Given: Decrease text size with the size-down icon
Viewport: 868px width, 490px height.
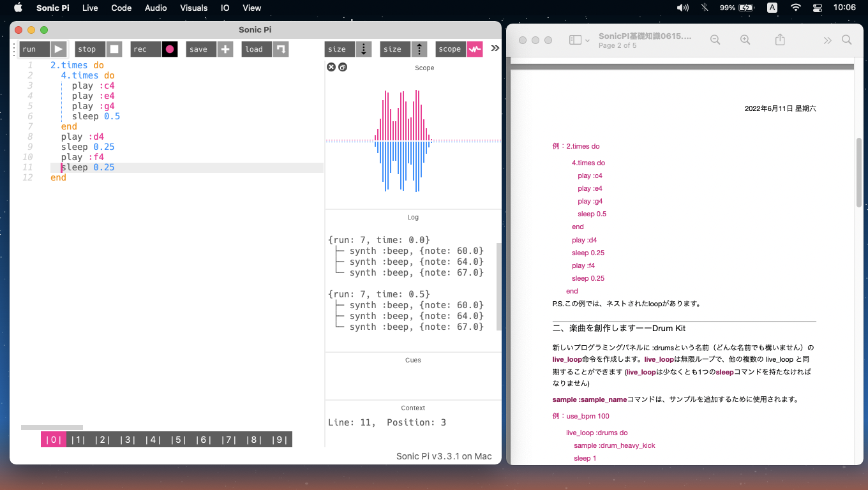Looking at the screenshot, I should point(364,49).
